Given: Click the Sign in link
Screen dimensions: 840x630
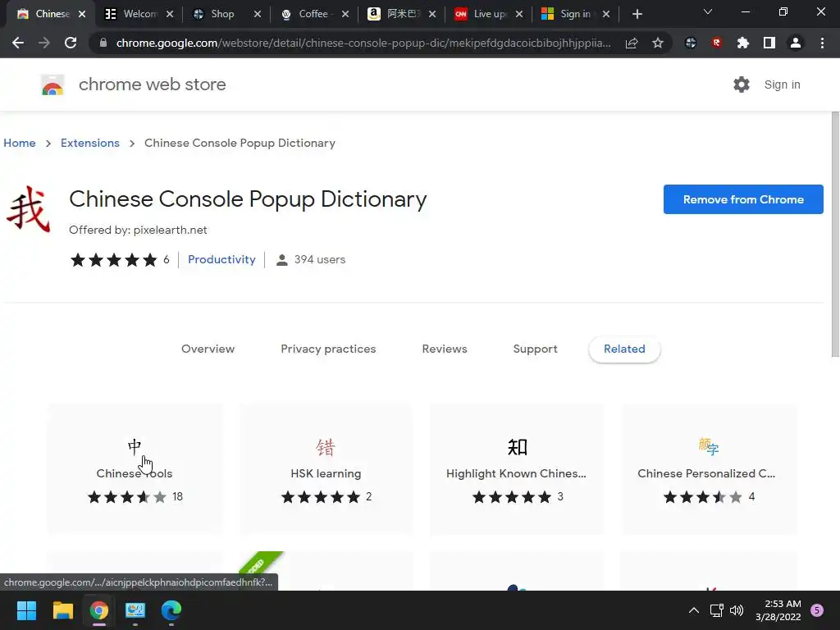Looking at the screenshot, I should click(782, 84).
